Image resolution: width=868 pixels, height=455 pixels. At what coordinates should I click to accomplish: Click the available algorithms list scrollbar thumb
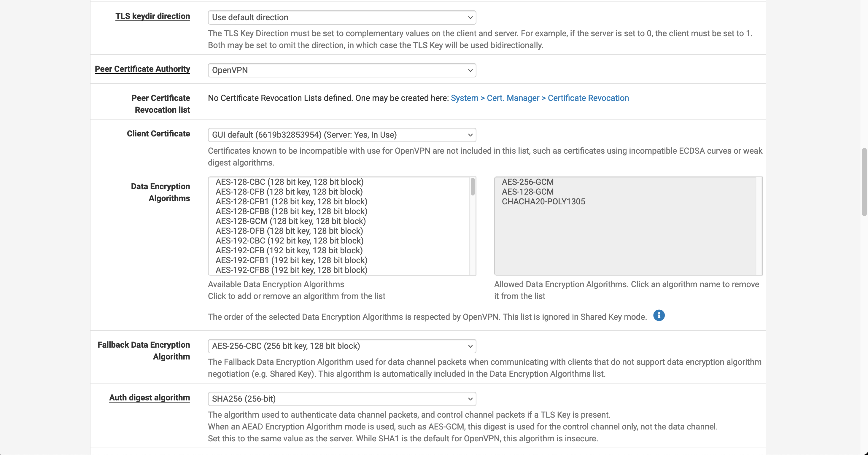pos(473,187)
